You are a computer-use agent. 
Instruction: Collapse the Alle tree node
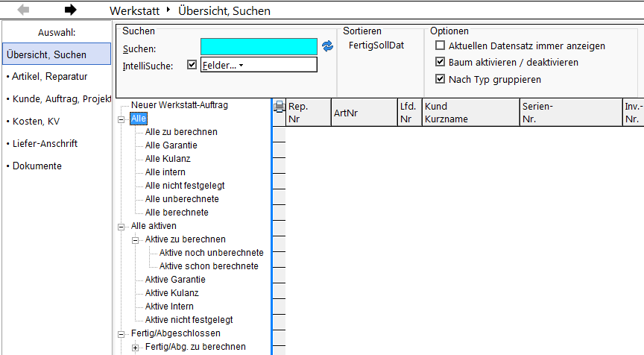pyautogui.click(x=121, y=119)
